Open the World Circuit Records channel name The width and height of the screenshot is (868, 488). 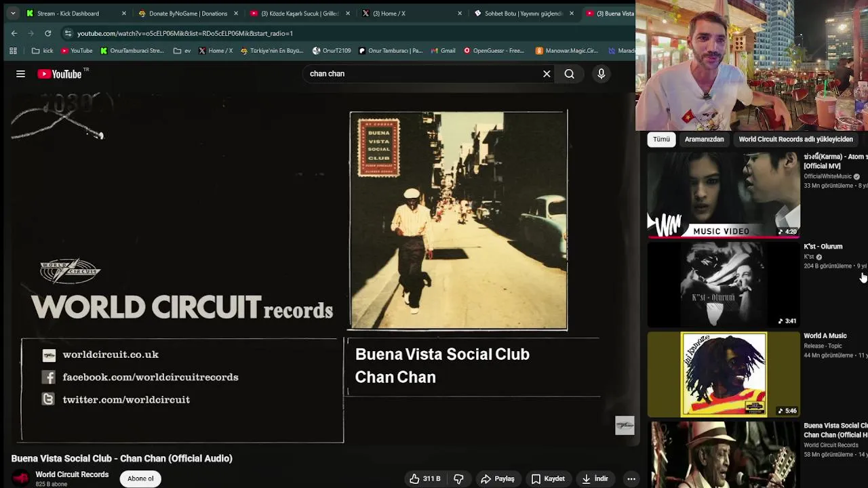coord(72,474)
